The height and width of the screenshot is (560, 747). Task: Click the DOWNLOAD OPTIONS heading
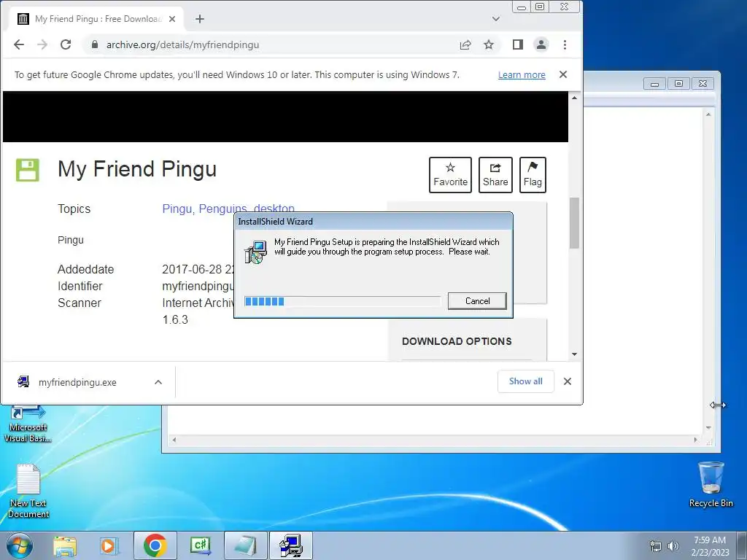coord(457,341)
